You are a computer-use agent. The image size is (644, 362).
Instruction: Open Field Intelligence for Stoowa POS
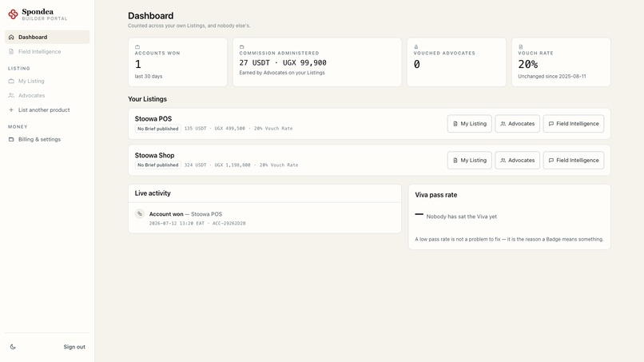(574, 124)
